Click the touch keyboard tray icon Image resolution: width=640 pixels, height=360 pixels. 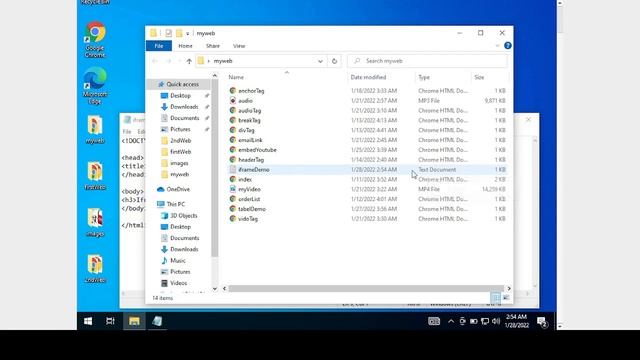pyautogui.click(x=434, y=321)
